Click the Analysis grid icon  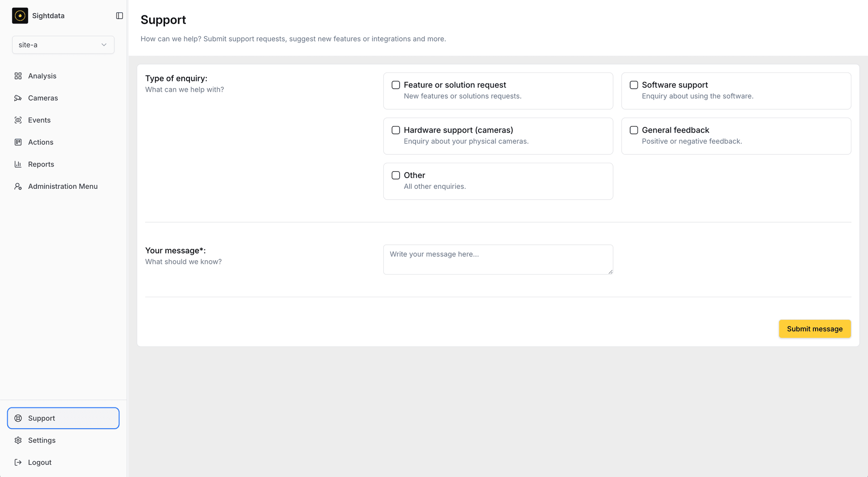18,76
